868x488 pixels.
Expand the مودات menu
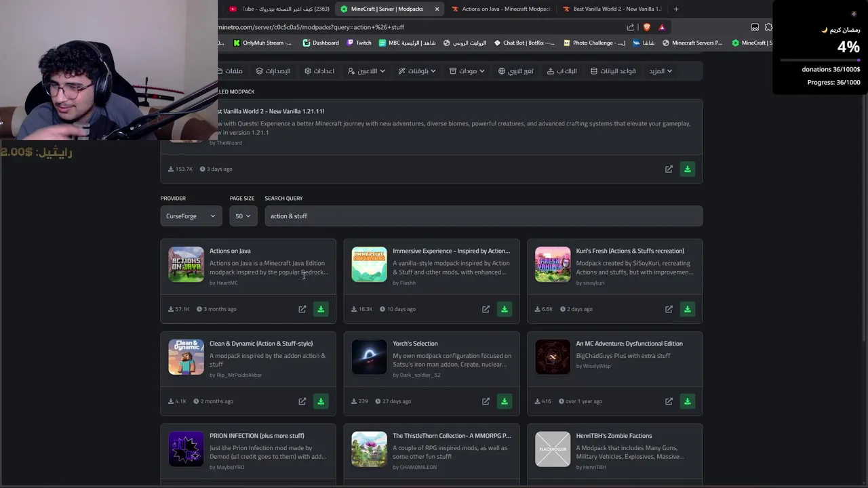pyautogui.click(x=468, y=71)
